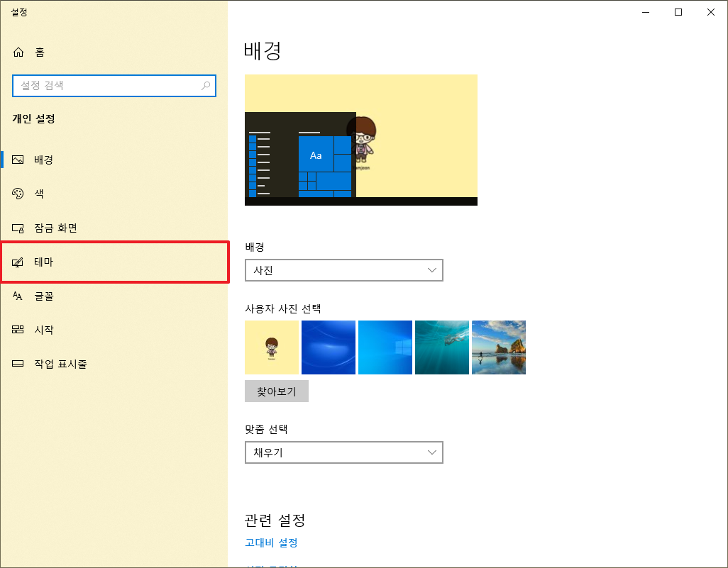Click the 찾아보기 browse button

[277, 391]
